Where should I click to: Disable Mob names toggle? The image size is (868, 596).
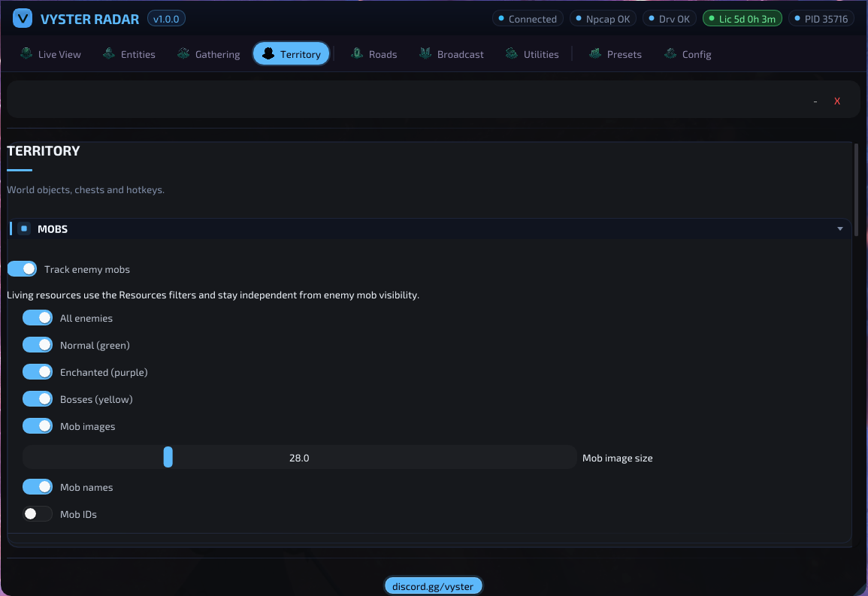[x=38, y=487]
